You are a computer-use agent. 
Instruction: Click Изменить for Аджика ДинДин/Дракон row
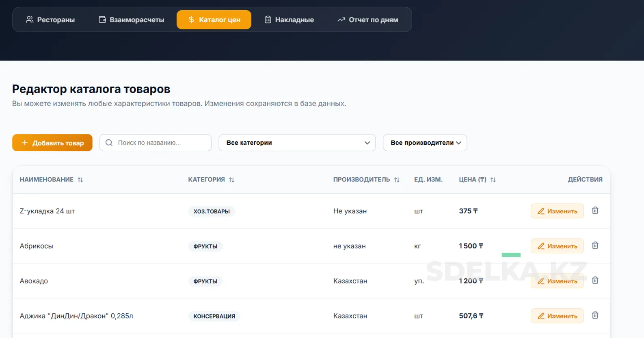coord(557,316)
